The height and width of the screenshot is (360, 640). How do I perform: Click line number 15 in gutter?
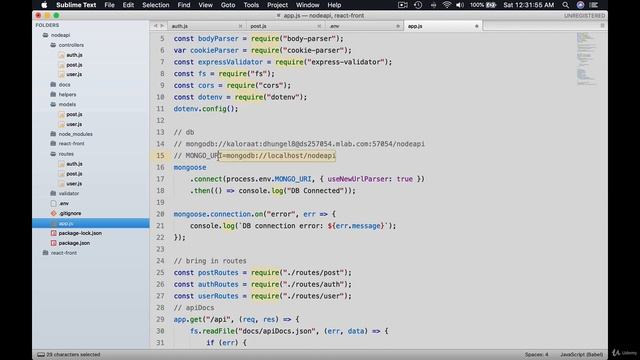[160, 156]
